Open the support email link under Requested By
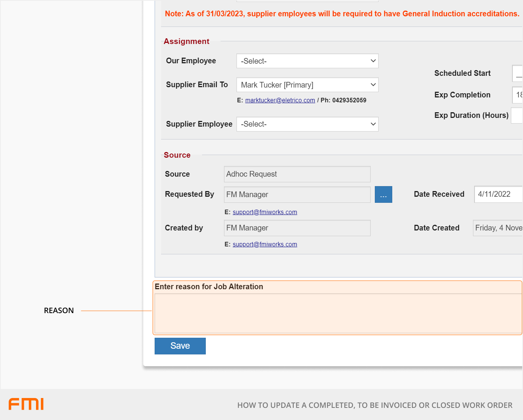This screenshot has width=523, height=420. pos(265,212)
